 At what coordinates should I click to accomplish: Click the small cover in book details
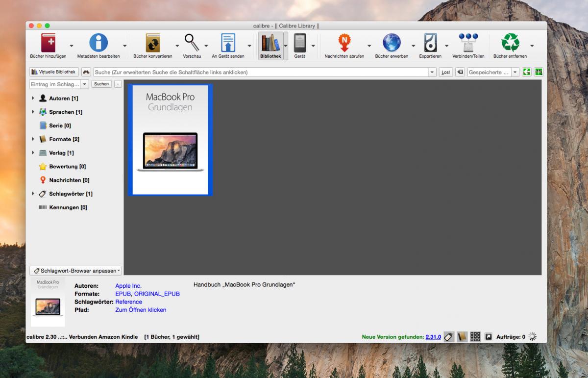48,302
